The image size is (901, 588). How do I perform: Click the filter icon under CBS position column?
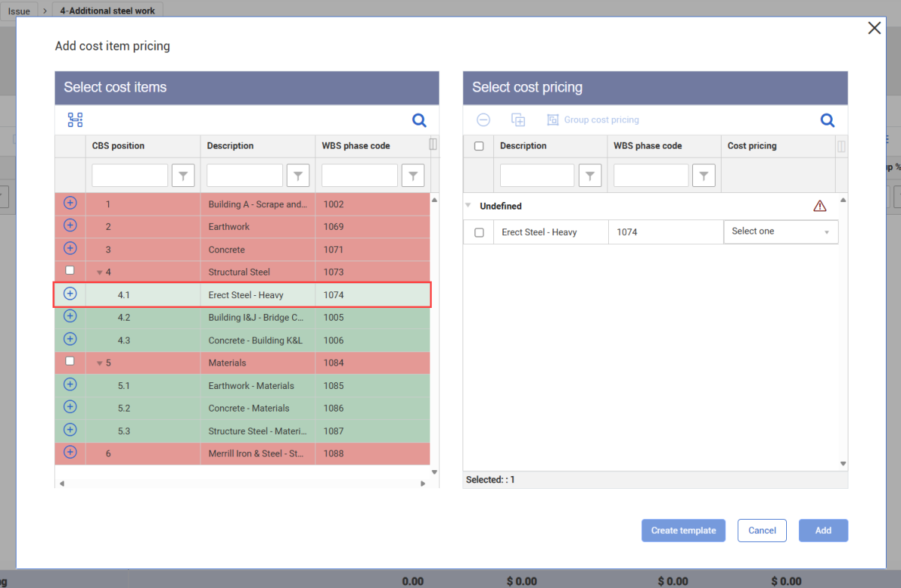click(x=183, y=176)
